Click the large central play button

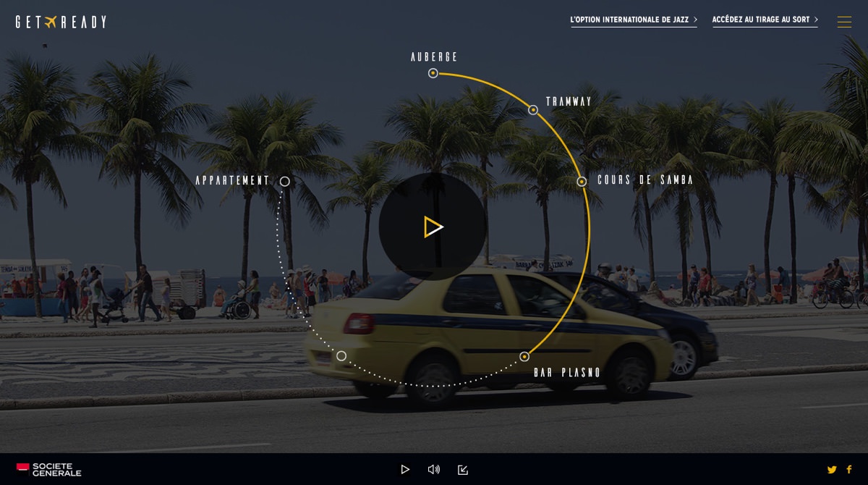[433, 227]
